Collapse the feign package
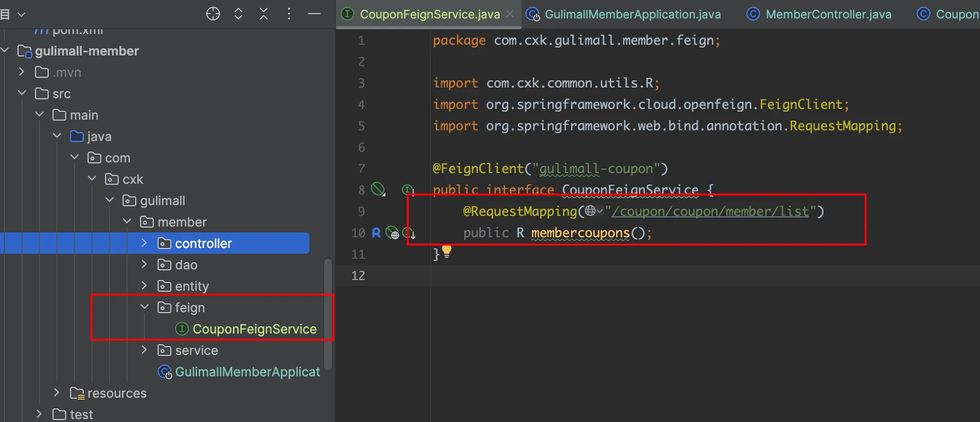Image resolution: width=980 pixels, height=422 pixels. pos(145,307)
